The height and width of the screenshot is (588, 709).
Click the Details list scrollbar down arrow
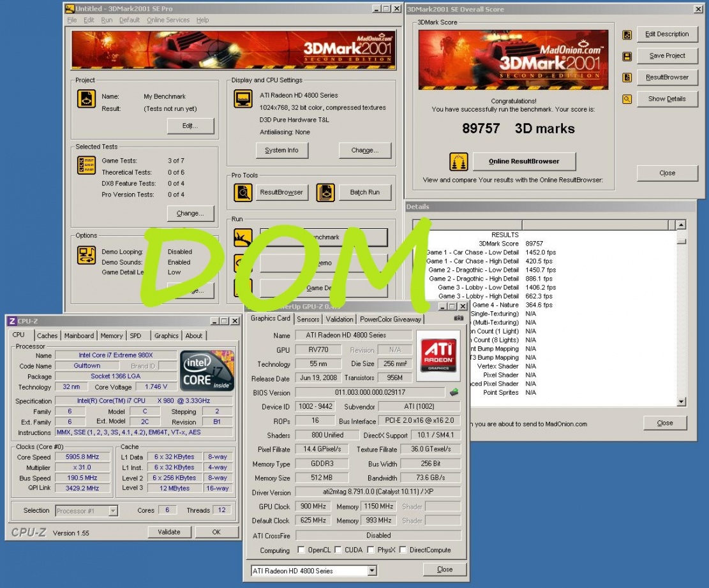(x=681, y=401)
